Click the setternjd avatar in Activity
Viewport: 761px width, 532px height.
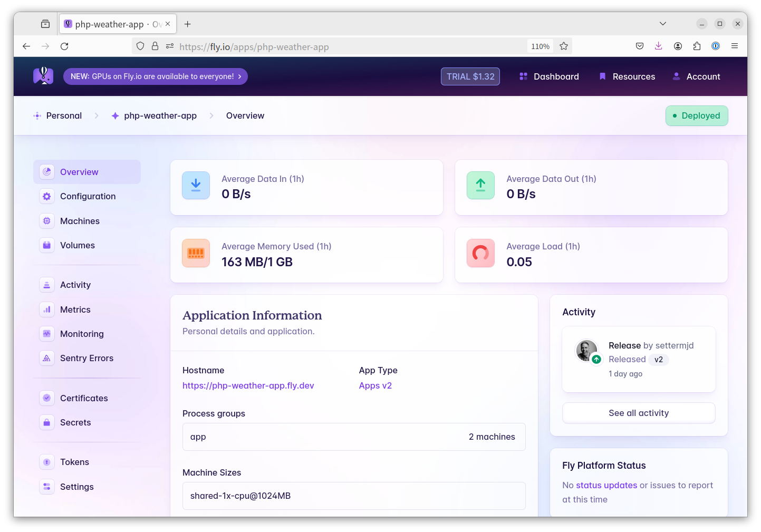(586, 350)
